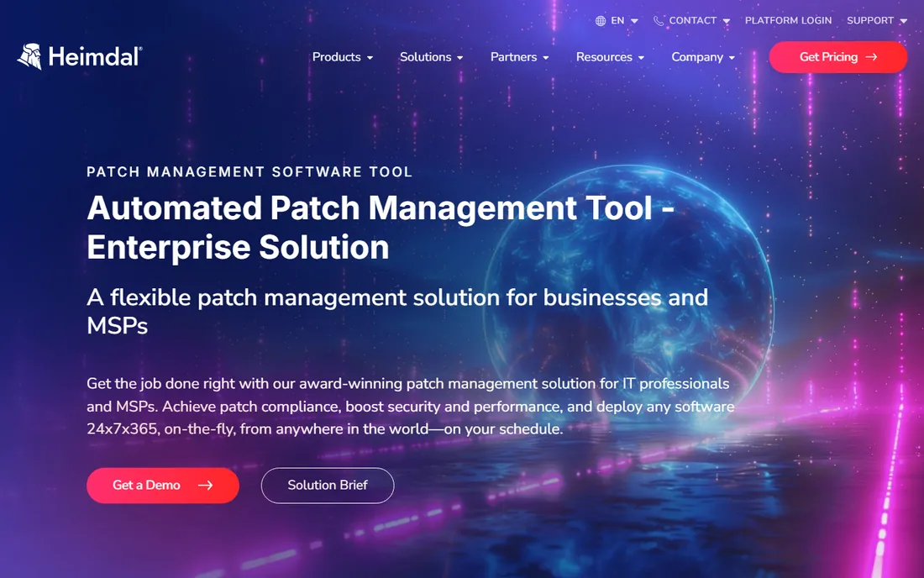Open the EN language dropdown arrow

point(635,21)
